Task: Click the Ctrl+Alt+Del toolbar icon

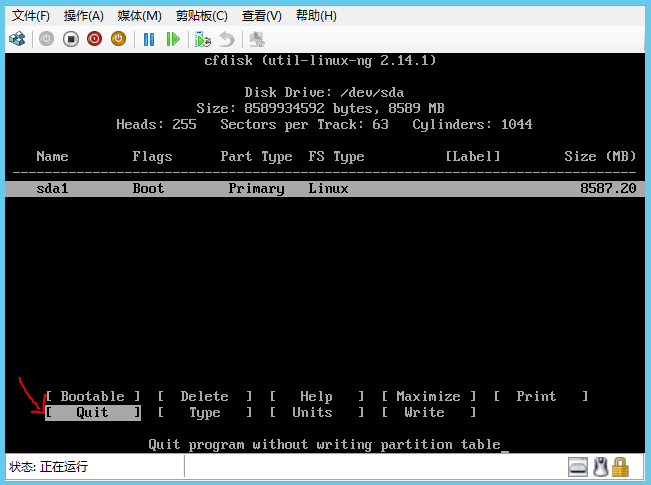Action: (x=17, y=39)
